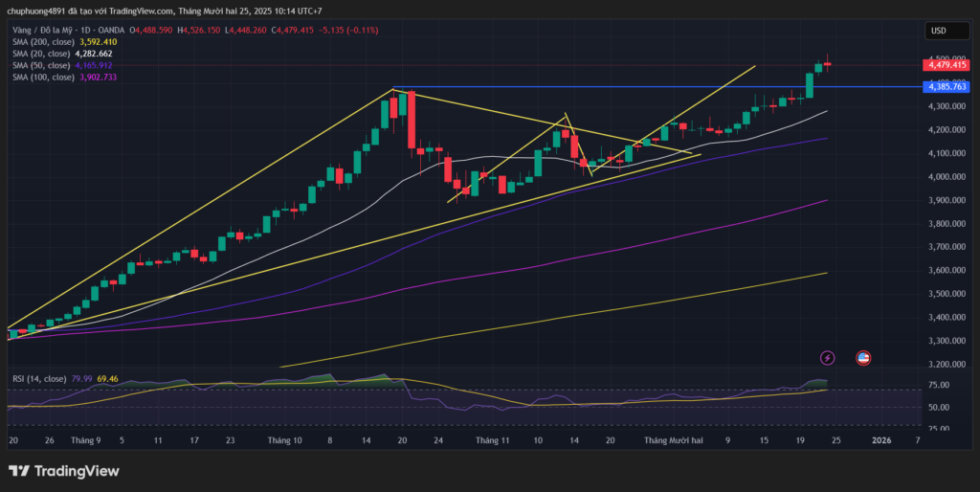
Task: Click the US flag economic event icon
Action: [x=862, y=357]
